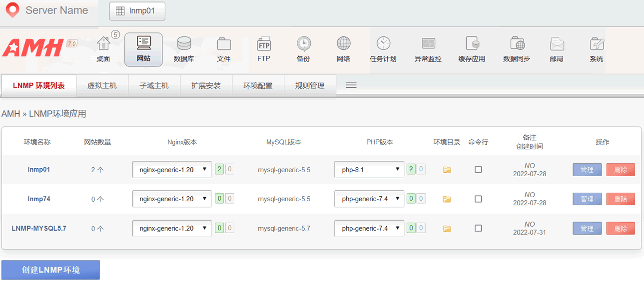The width and height of the screenshot is (644, 283).
Task: Open the 系统 system icon
Action: tap(597, 49)
